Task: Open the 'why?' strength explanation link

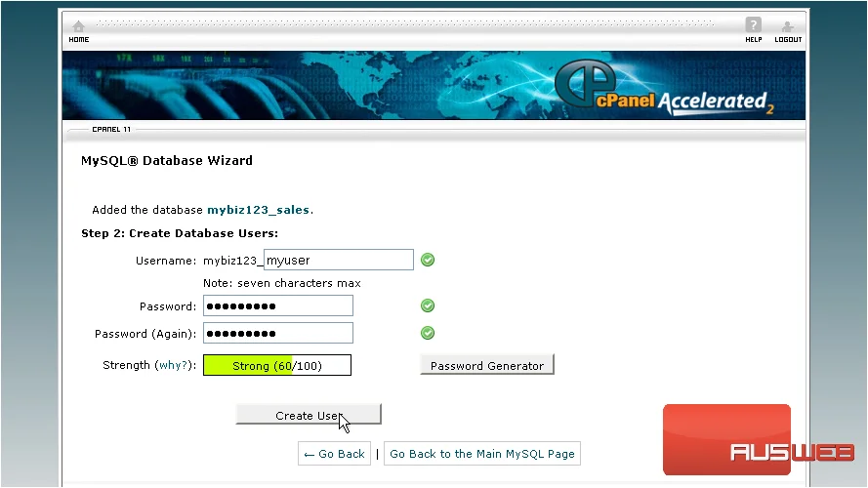Action: pyautogui.click(x=173, y=365)
